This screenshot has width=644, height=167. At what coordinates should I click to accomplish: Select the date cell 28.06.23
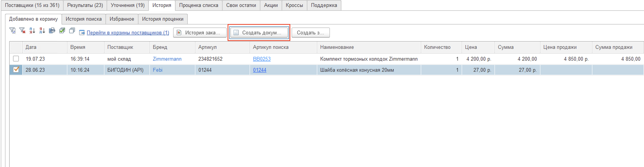(x=45, y=70)
